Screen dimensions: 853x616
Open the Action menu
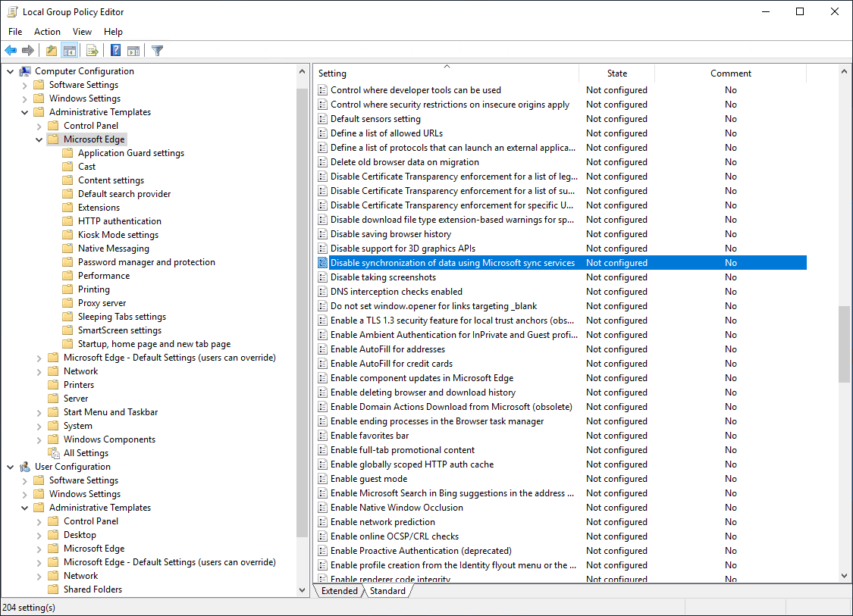click(x=47, y=32)
